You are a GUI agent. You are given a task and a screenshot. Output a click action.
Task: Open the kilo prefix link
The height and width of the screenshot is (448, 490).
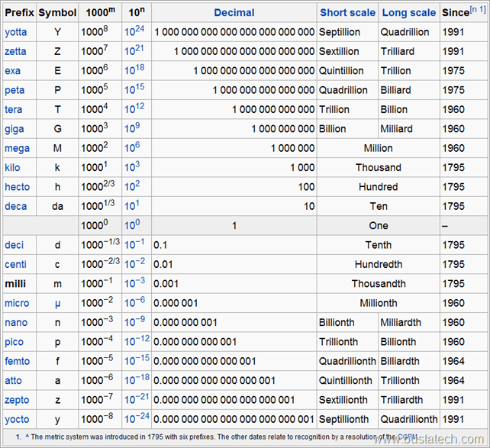12,168
